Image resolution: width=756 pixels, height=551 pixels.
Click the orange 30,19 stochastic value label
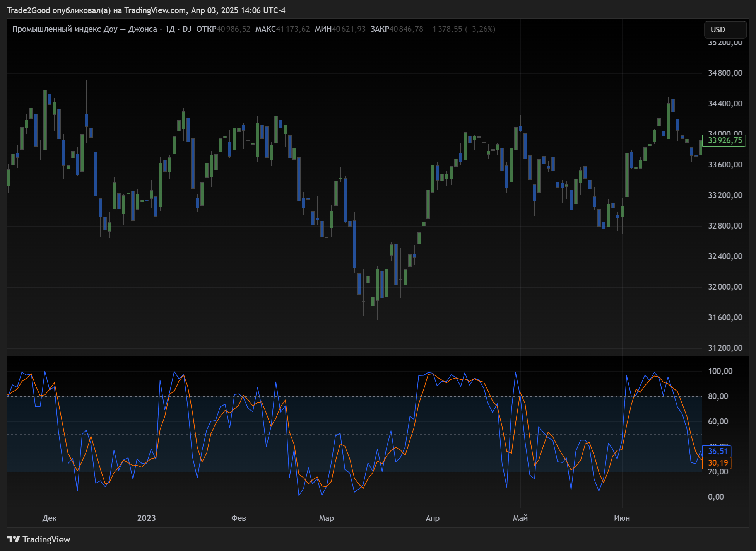pos(717,463)
